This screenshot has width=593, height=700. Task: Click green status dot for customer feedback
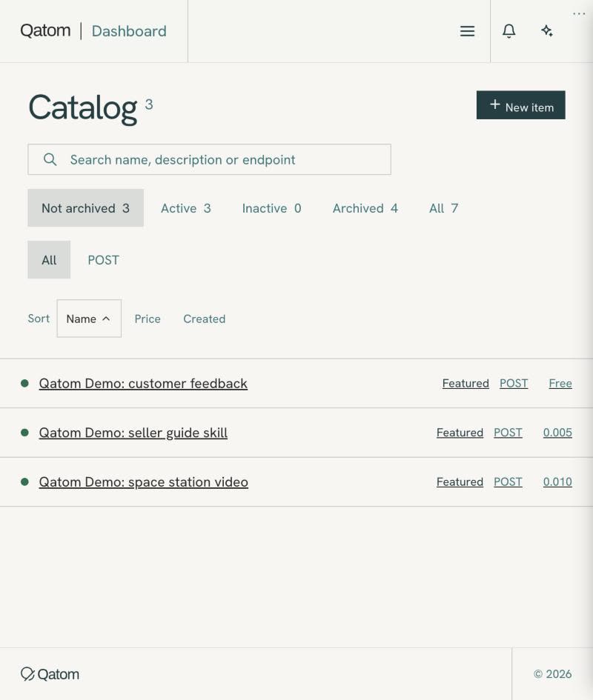(x=24, y=383)
